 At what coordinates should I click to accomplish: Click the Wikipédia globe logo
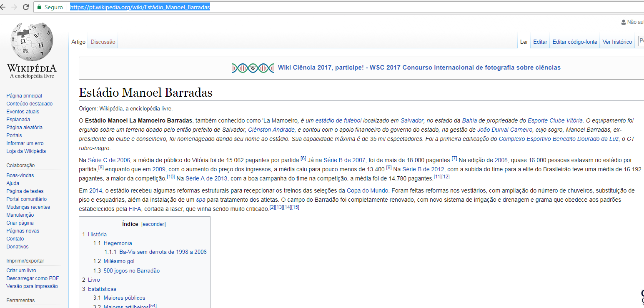32,42
